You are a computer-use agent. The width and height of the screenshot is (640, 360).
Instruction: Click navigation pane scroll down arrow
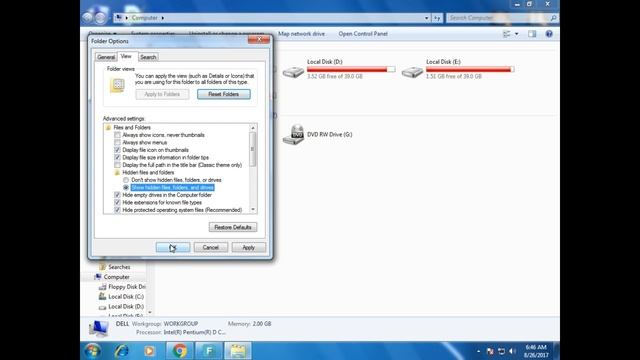click(149, 312)
